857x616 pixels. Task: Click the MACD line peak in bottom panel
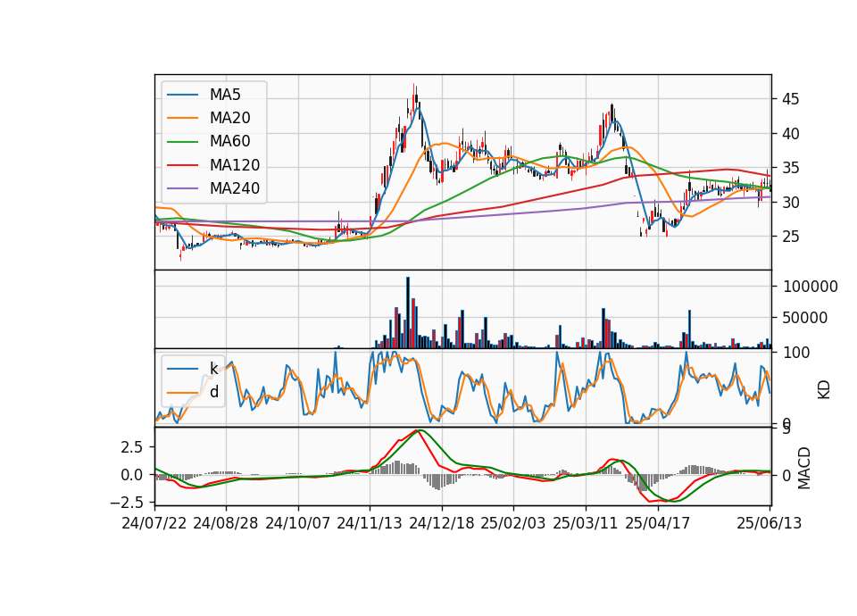(417, 430)
